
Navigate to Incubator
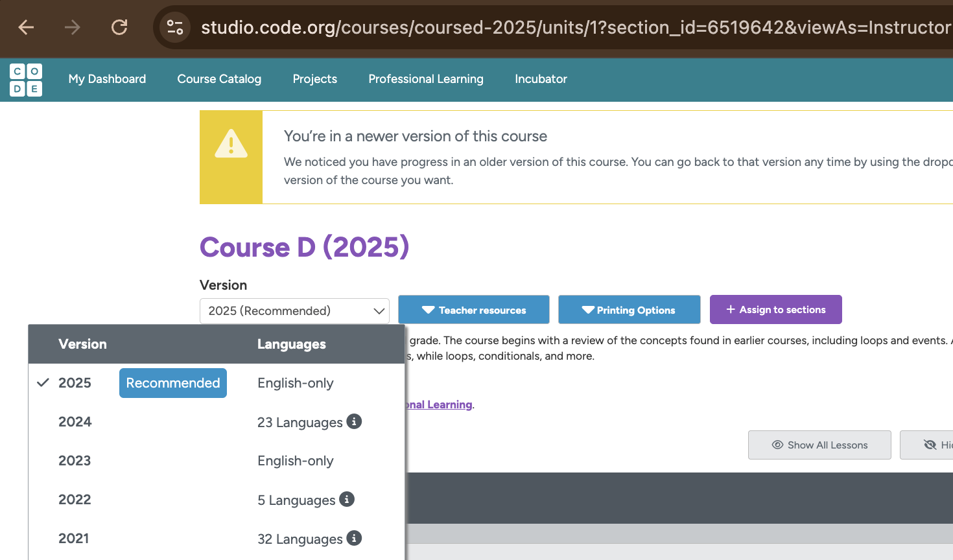pyautogui.click(x=541, y=79)
